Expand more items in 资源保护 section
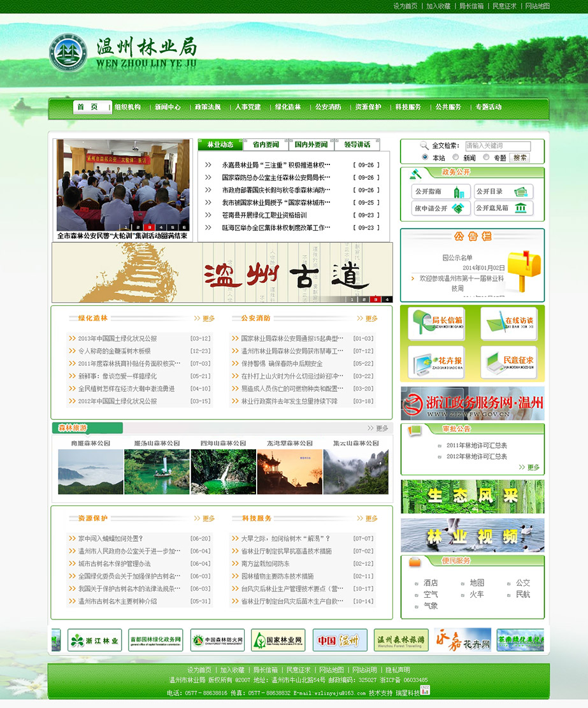This screenshot has height=708, width=588. point(204,518)
